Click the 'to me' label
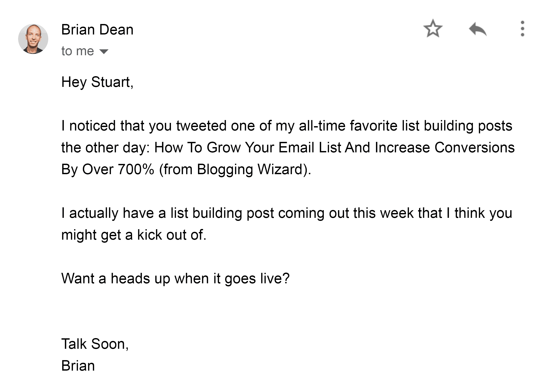 pos(77,51)
